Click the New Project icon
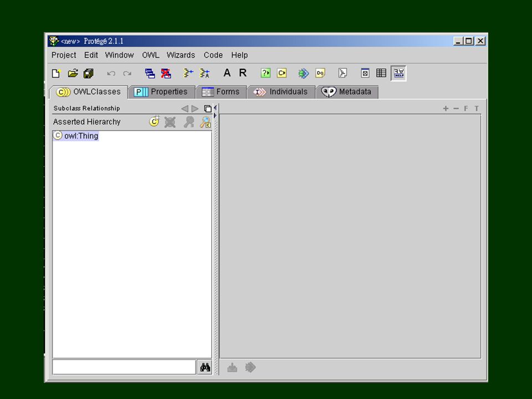Image resolution: width=532 pixels, height=399 pixels. point(56,73)
